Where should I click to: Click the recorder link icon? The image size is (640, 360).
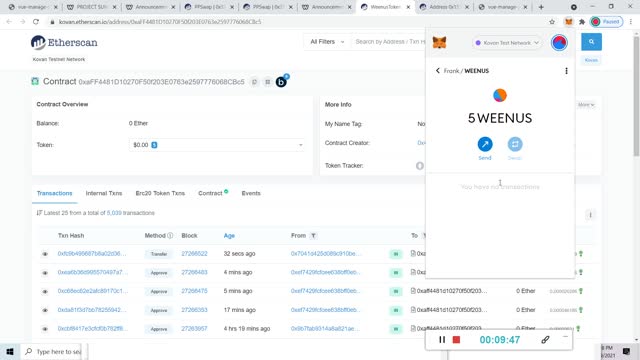click(545, 340)
